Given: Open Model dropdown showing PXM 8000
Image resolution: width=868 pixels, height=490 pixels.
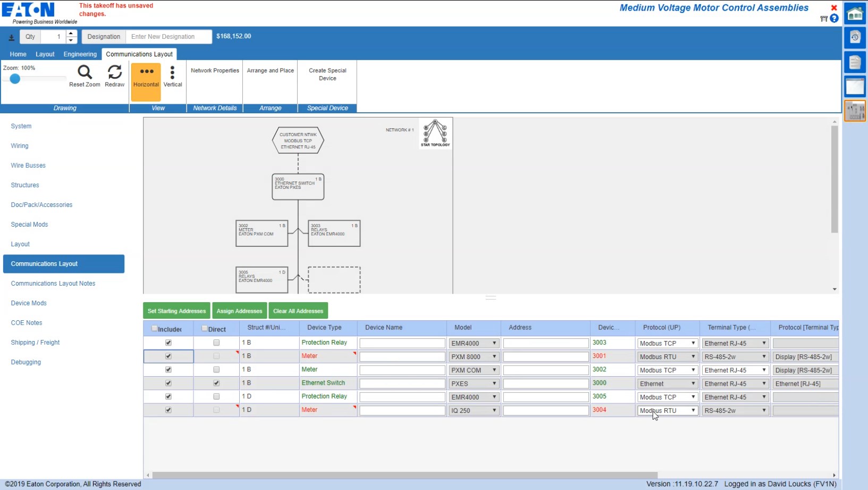Looking at the screenshot, I should click(474, 356).
